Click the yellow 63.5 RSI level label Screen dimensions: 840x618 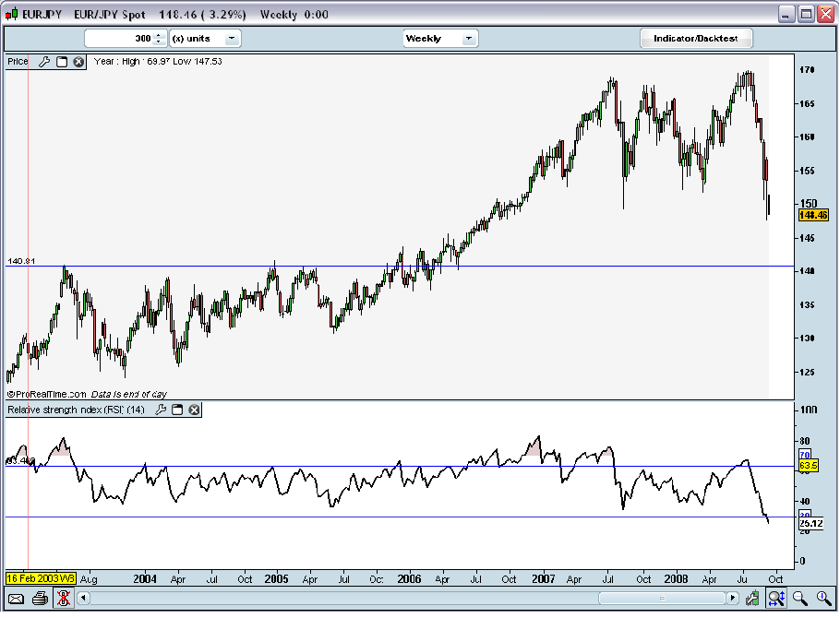point(809,466)
